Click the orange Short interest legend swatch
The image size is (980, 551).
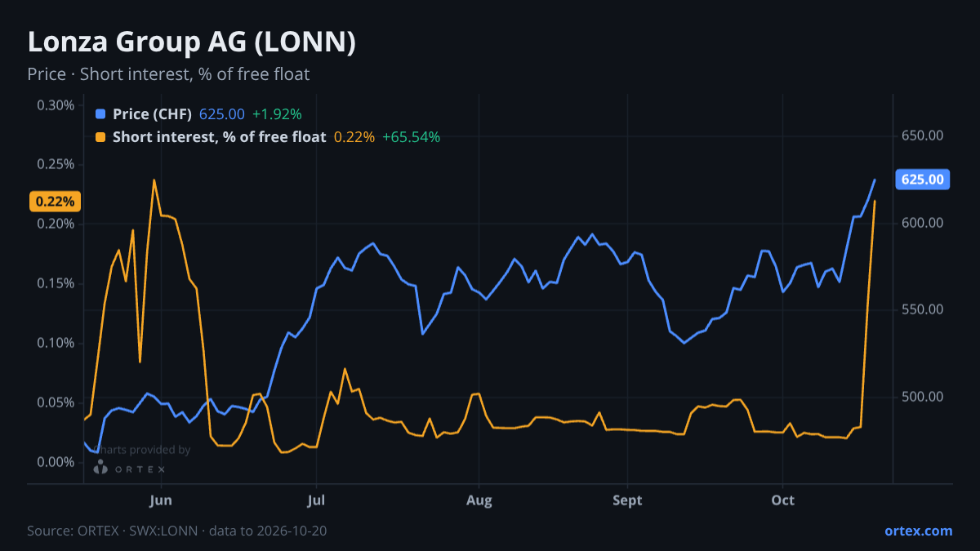click(100, 137)
